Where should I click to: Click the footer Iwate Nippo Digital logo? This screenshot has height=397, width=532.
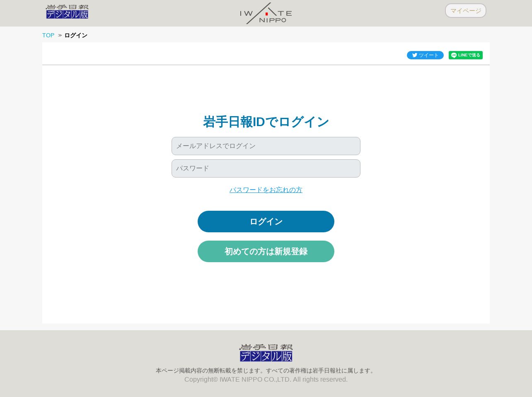[266, 353]
